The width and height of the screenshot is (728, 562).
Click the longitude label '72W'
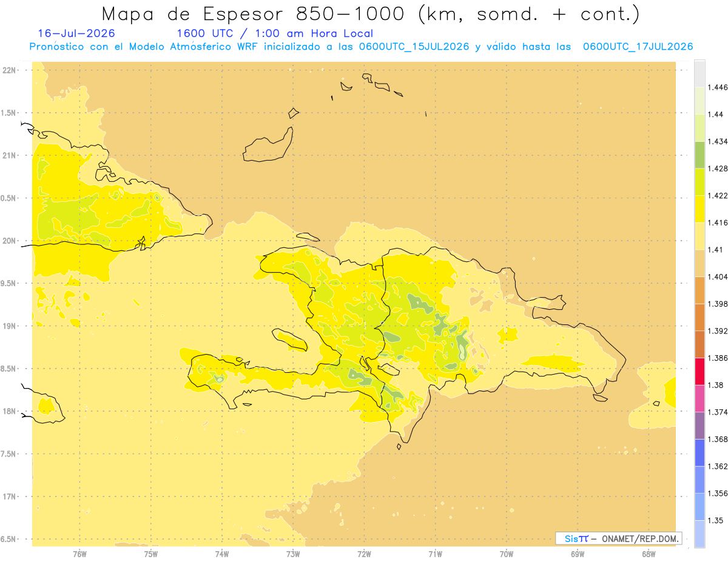click(364, 554)
